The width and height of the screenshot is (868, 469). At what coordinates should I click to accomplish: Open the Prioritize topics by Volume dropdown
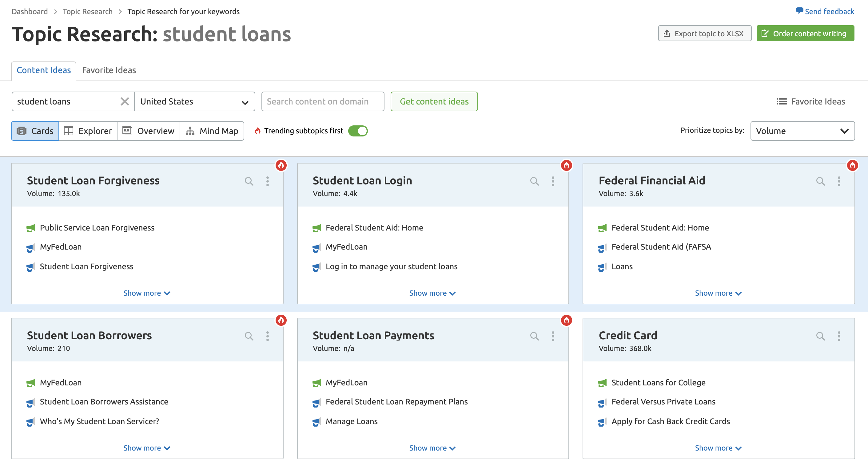pos(802,131)
